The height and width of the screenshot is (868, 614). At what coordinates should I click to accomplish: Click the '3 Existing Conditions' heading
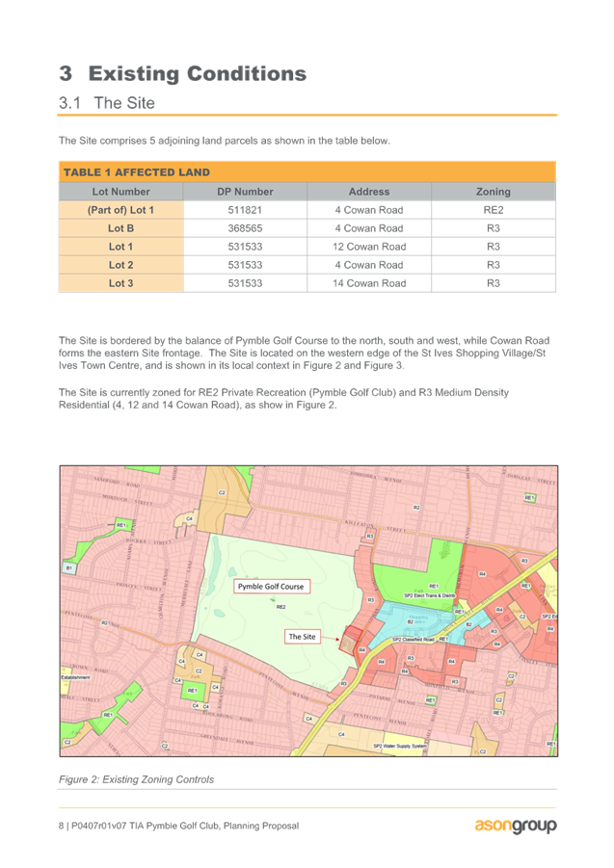[x=183, y=73]
